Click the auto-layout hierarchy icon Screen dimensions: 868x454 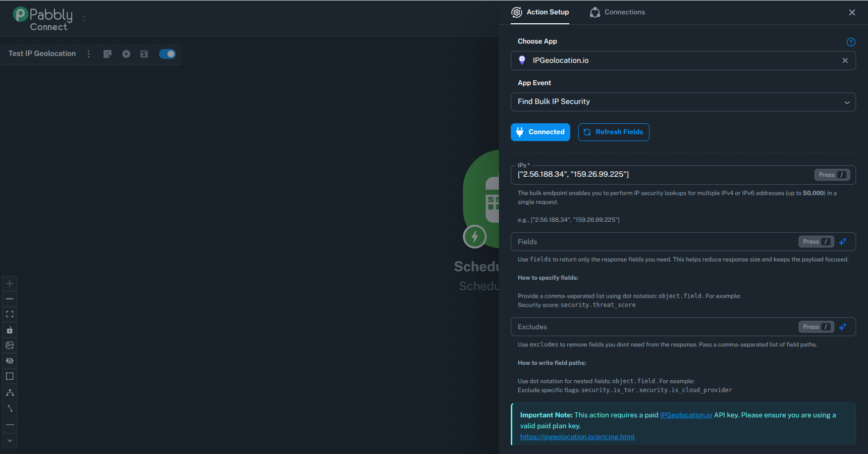coord(9,393)
